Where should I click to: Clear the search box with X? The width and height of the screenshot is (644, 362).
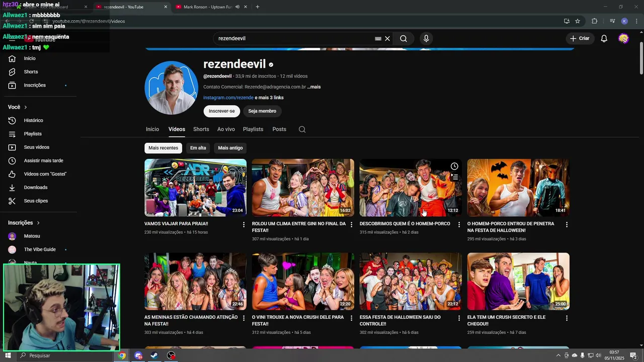(x=387, y=39)
